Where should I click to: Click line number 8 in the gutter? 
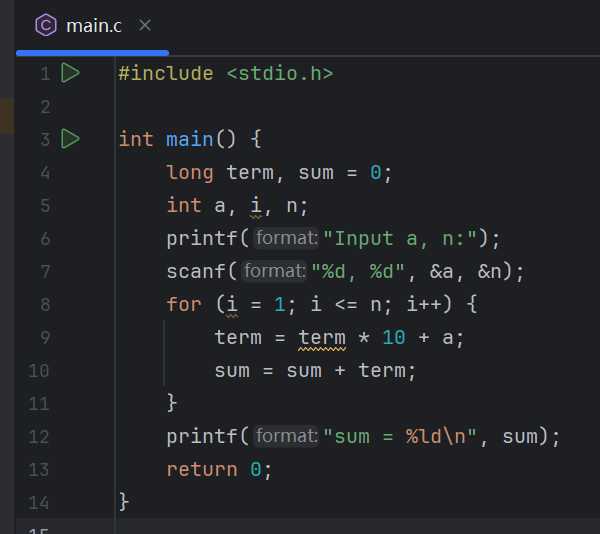click(43, 304)
